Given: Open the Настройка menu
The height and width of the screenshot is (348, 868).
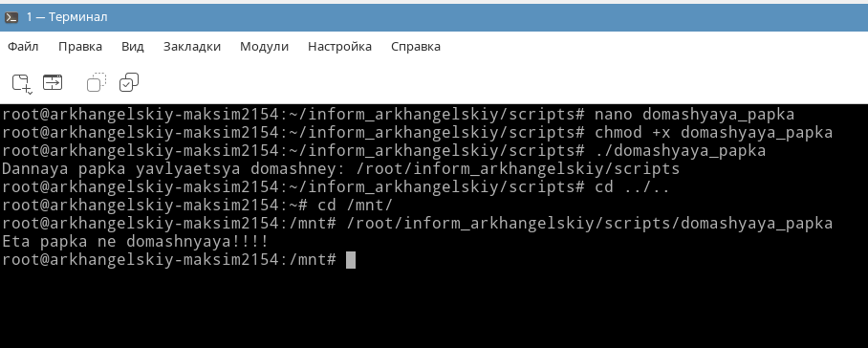Looking at the screenshot, I should pos(340,47).
